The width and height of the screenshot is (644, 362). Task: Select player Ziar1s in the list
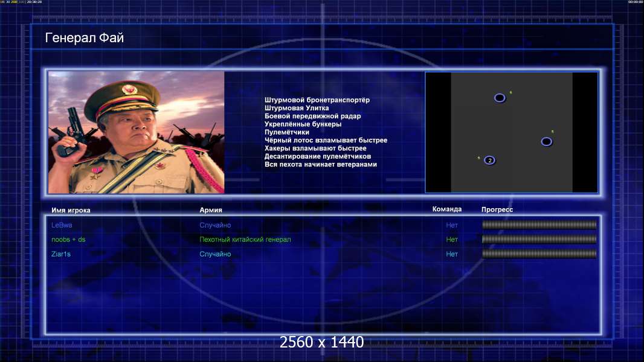(61, 254)
